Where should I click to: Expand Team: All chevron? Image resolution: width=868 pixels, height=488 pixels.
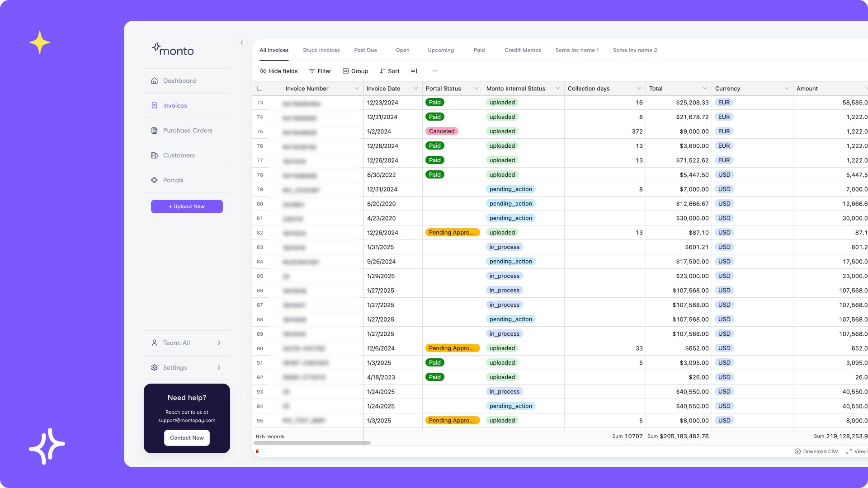[219, 343]
